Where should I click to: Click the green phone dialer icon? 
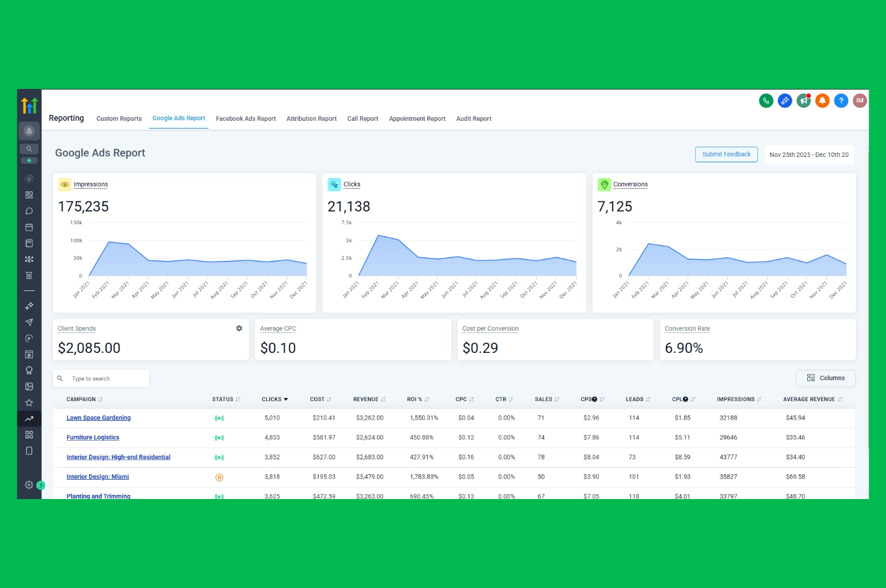coord(766,101)
